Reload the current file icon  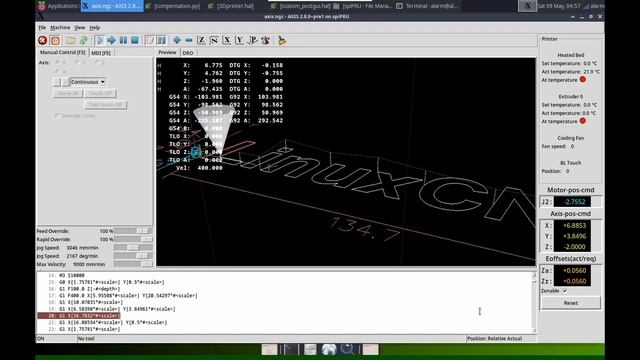click(84, 40)
